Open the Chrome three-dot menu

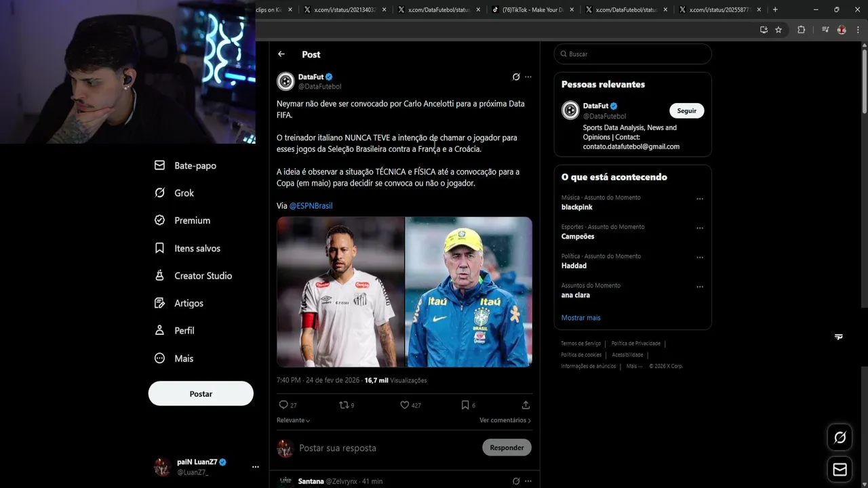(x=859, y=30)
